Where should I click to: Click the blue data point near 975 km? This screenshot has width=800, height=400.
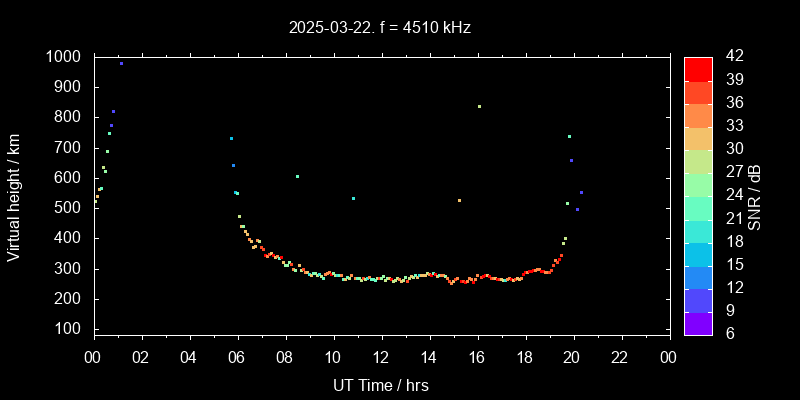[x=121, y=63]
